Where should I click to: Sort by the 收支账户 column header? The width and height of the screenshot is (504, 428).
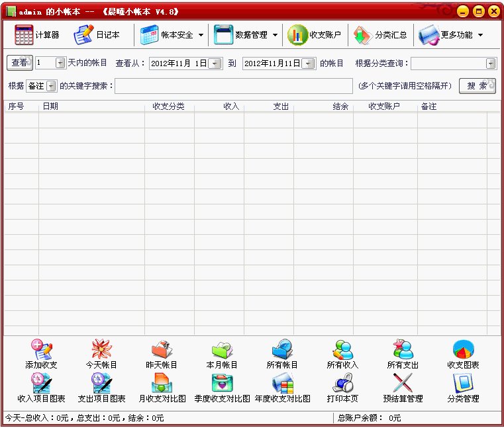click(384, 107)
